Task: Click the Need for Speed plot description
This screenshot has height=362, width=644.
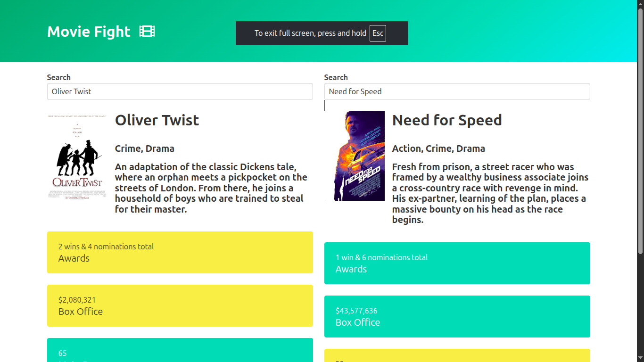Action: (x=490, y=193)
